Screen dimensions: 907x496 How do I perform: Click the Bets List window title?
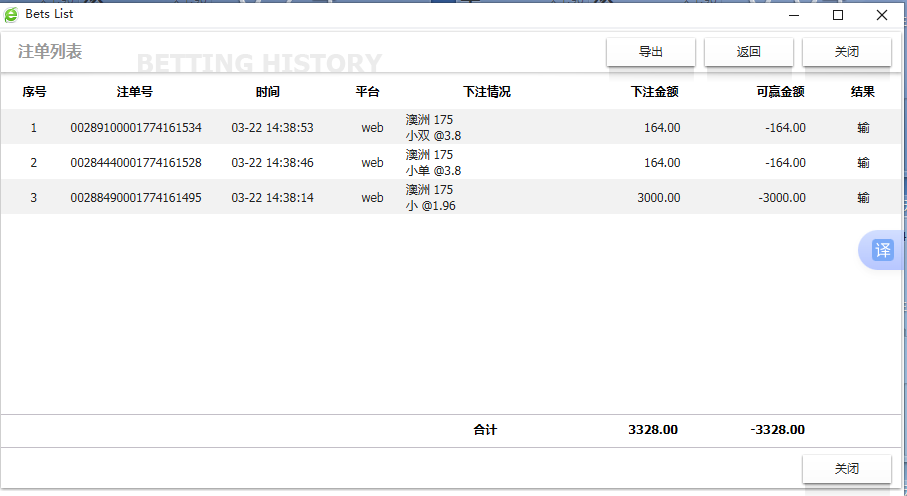49,14
